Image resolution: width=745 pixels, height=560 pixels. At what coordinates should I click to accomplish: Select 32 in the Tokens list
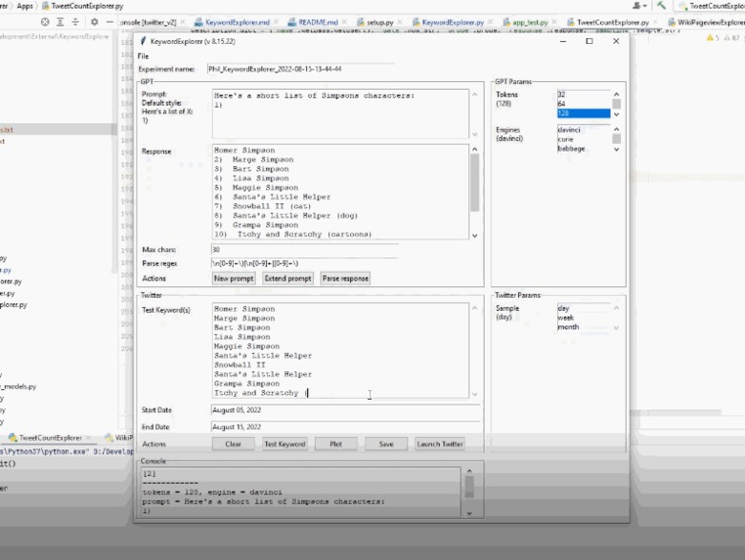[584, 95]
